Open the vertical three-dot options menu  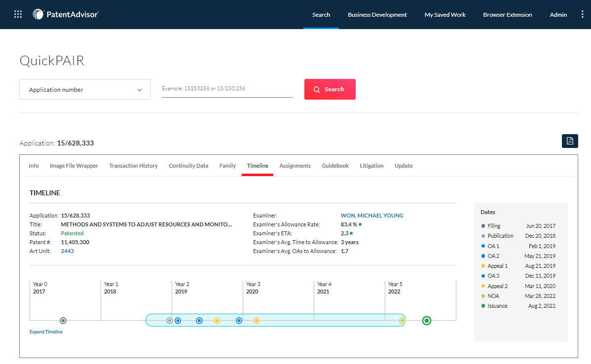(582, 14)
